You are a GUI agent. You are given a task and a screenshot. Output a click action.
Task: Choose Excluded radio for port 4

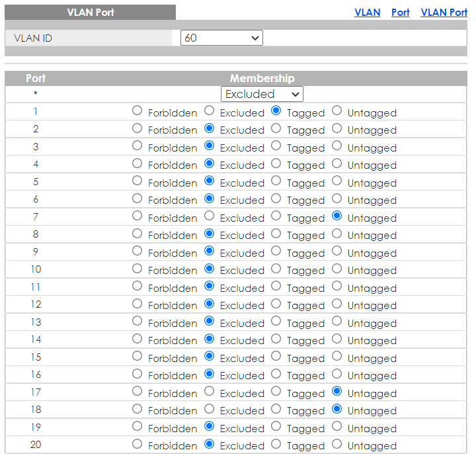tap(209, 163)
